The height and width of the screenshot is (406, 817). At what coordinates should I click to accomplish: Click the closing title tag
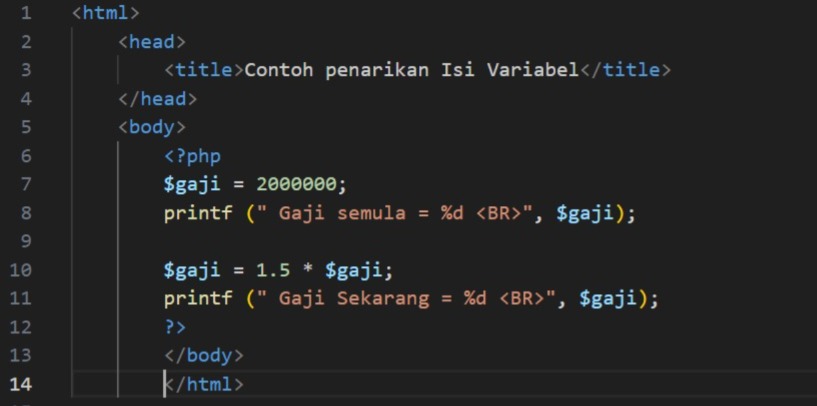click(x=625, y=70)
